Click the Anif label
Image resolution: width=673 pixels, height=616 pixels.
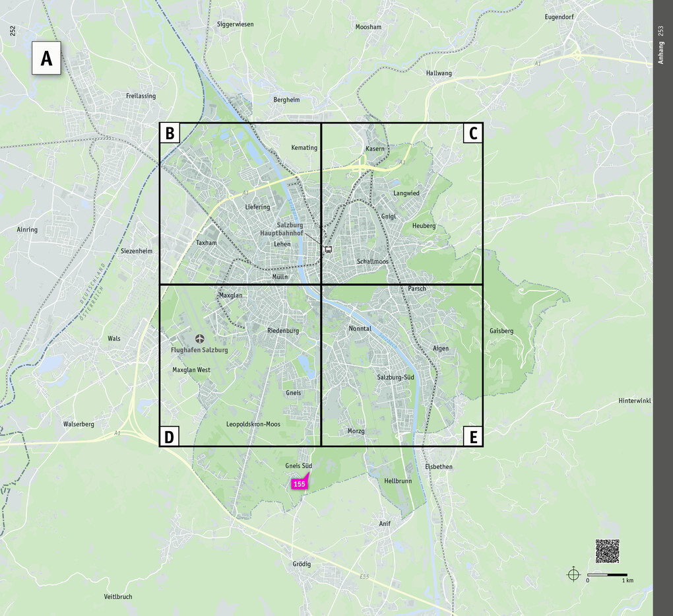(x=385, y=524)
